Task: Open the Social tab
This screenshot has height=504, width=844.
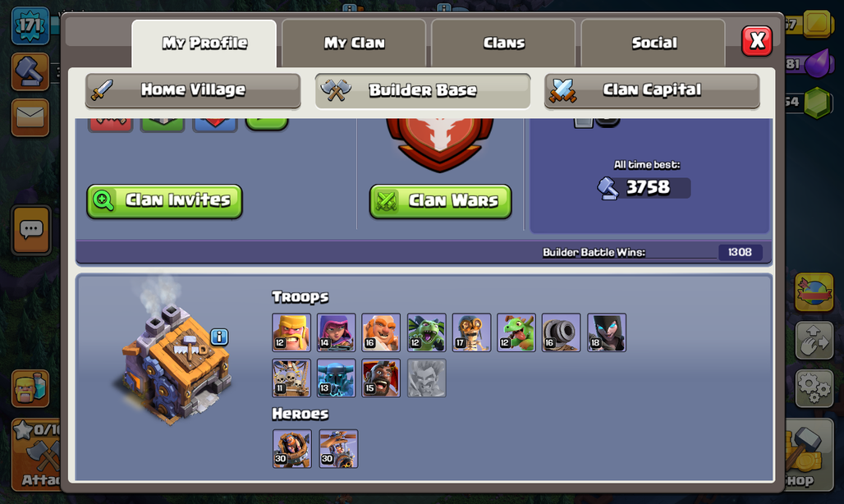Action: (654, 43)
